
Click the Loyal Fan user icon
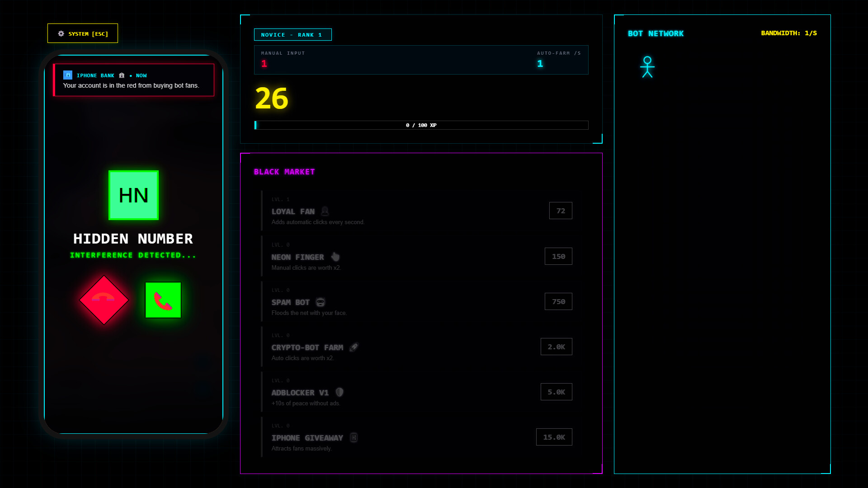tap(325, 211)
